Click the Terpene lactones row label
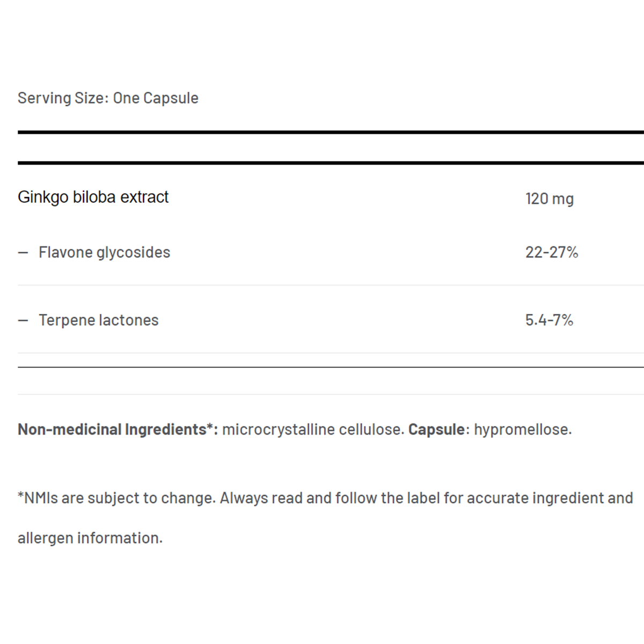 (98, 320)
